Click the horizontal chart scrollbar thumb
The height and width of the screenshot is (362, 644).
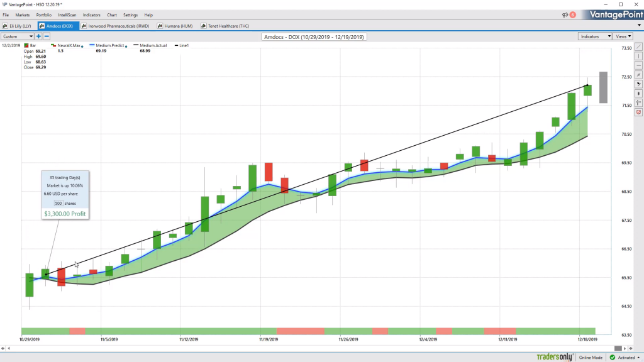[618, 348]
